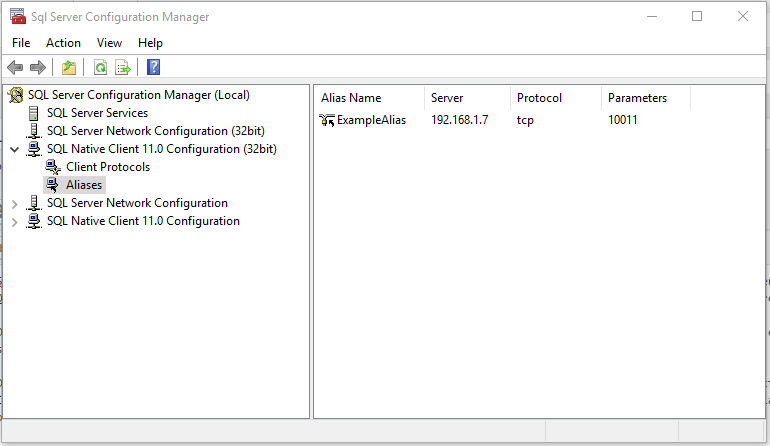Open the View menu
Image resolution: width=770 pixels, height=446 pixels.
[x=109, y=43]
